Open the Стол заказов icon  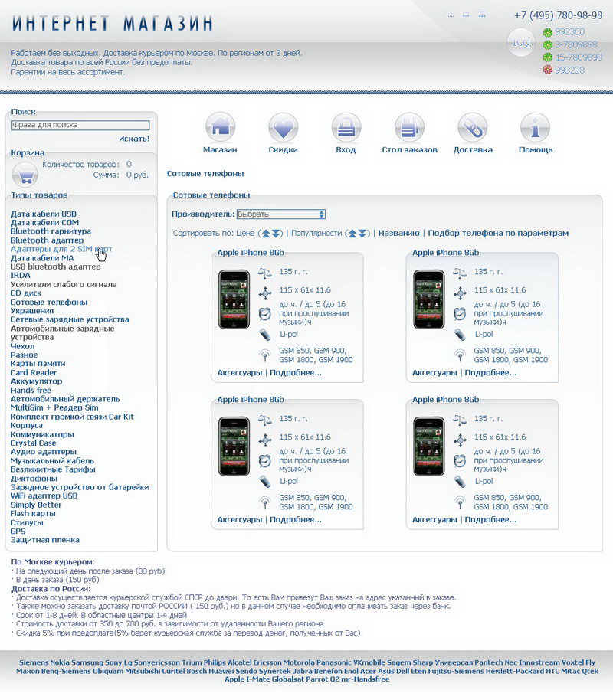409,127
